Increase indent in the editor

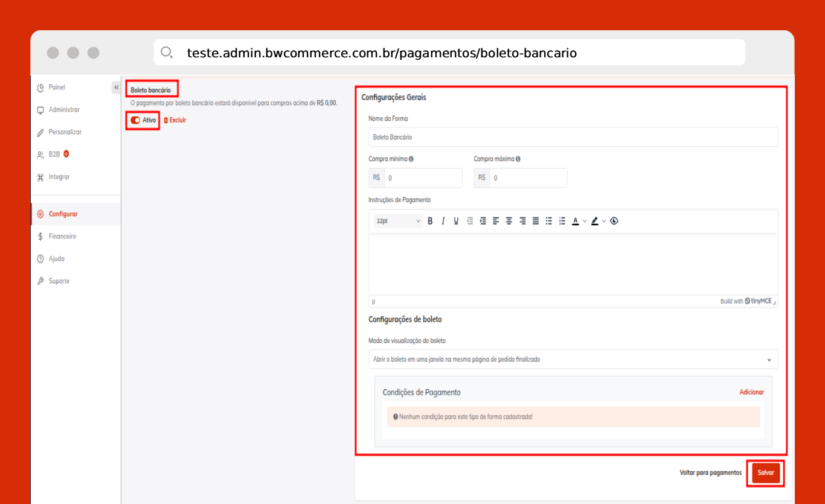pos(483,221)
